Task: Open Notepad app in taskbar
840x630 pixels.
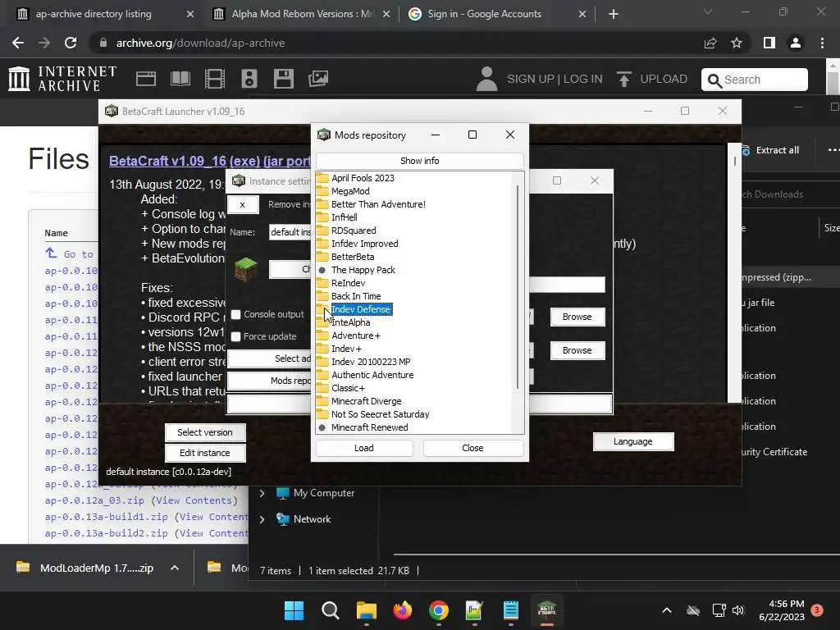Action: tap(510, 610)
